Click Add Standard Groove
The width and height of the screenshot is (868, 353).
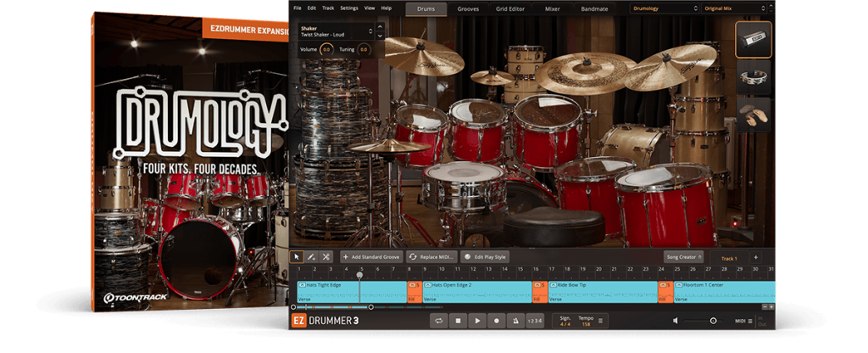click(x=371, y=257)
